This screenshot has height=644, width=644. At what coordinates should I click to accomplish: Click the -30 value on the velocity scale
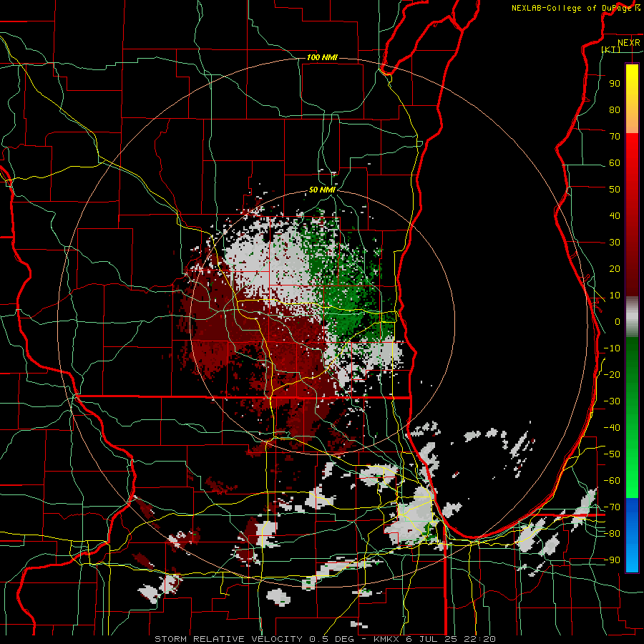[x=612, y=401]
